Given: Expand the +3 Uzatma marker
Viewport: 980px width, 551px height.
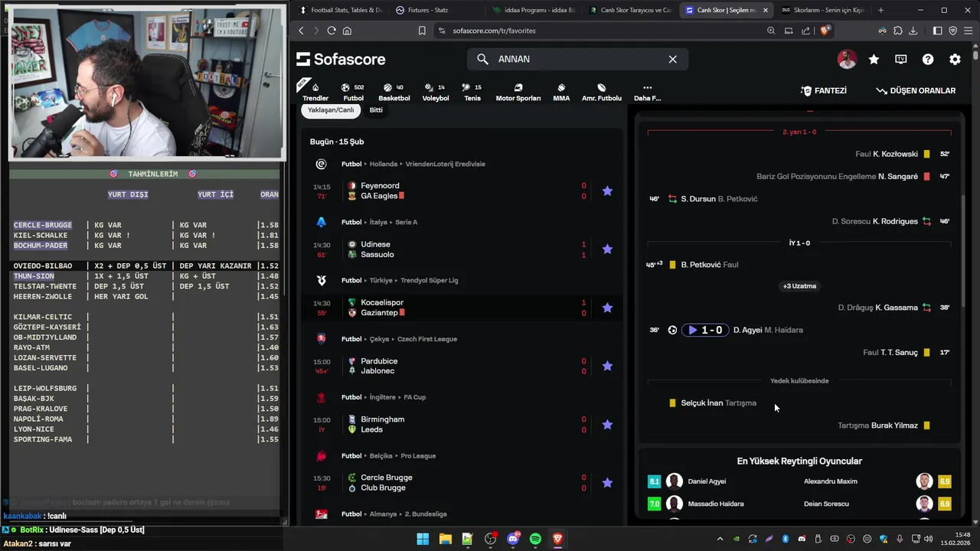Looking at the screenshot, I should pos(799,286).
